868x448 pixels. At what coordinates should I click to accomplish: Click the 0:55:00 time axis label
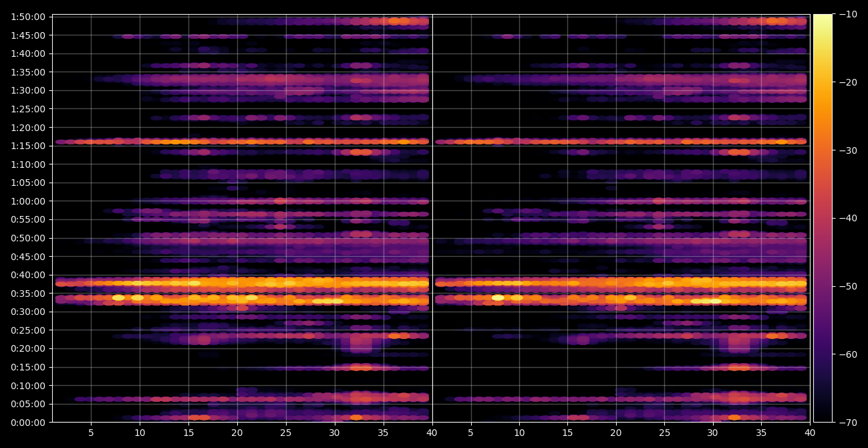(x=28, y=219)
